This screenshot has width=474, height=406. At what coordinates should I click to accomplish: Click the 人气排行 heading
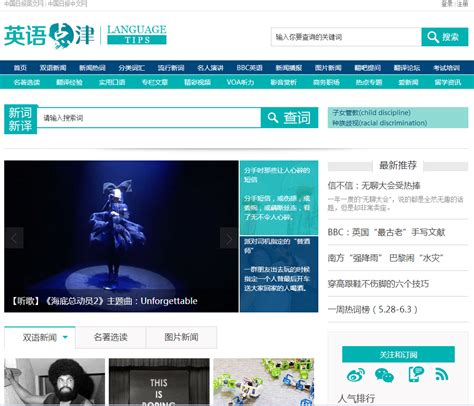[356, 398]
